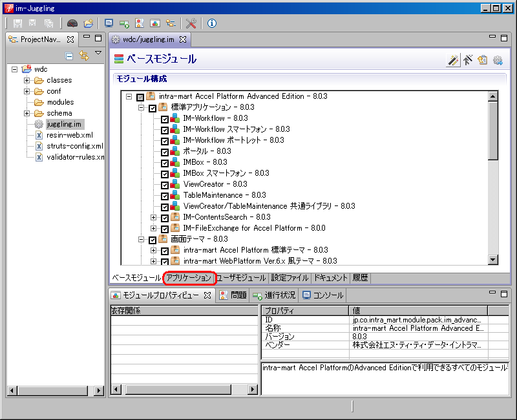Open ProjectNavigator view menu triangle

click(98, 53)
